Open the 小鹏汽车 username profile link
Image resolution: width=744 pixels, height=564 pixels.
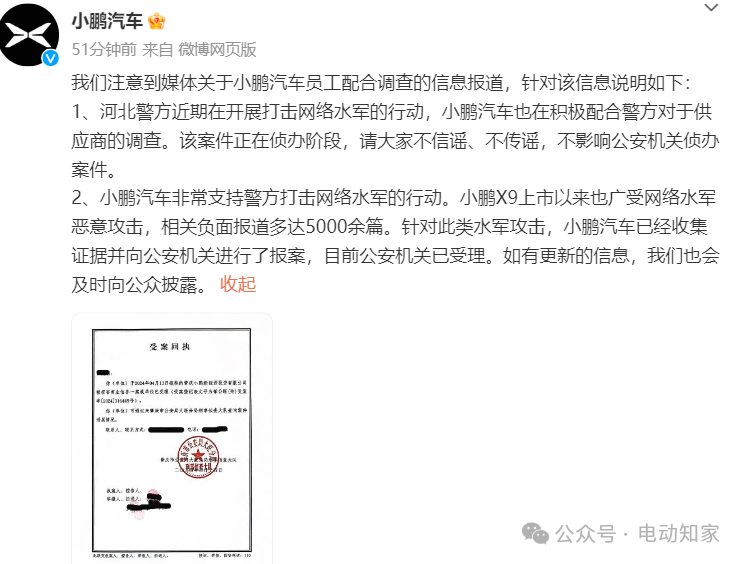tap(107, 21)
